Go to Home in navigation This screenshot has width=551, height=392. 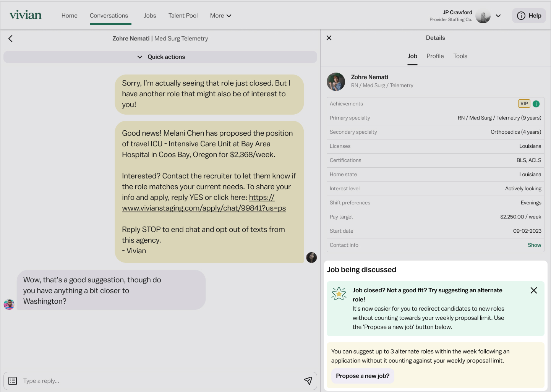tap(70, 16)
